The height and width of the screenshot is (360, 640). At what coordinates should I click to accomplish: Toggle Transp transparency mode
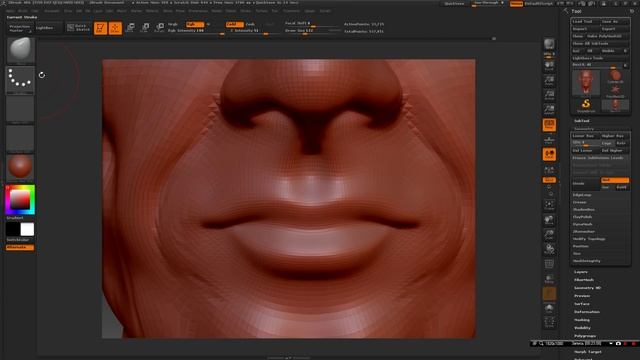pyautogui.click(x=549, y=278)
